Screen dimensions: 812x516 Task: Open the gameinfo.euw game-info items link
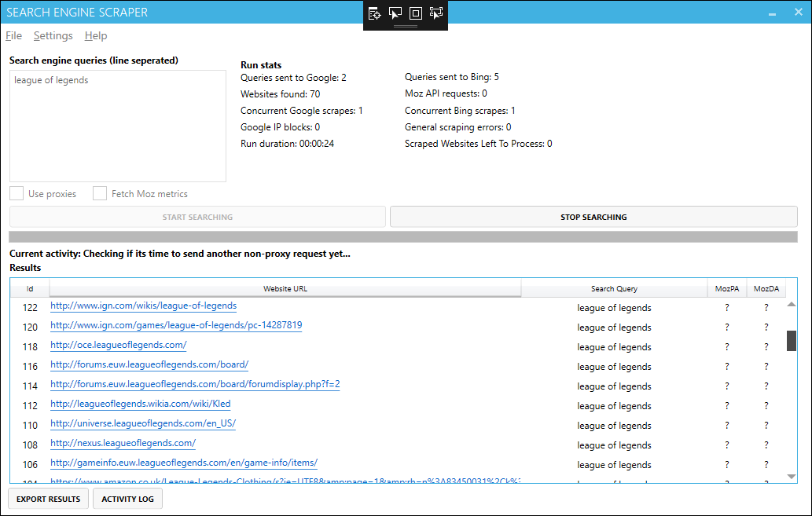tap(184, 463)
